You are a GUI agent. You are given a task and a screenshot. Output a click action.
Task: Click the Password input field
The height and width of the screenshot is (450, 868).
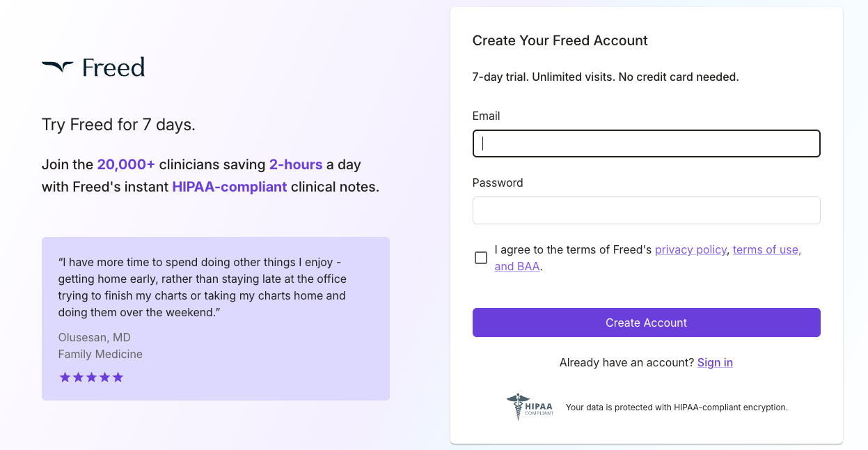click(x=646, y=210)
